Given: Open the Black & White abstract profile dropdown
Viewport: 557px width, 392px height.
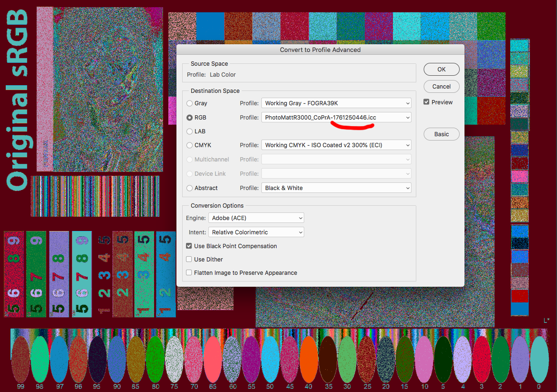Looking at the screenshot, I should [336, 188].
